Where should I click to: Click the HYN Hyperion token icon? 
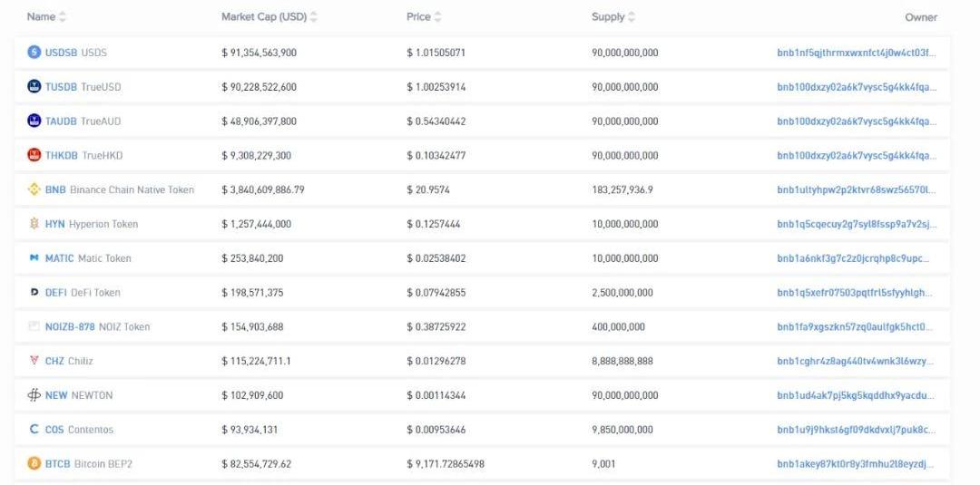pos(34,224)
